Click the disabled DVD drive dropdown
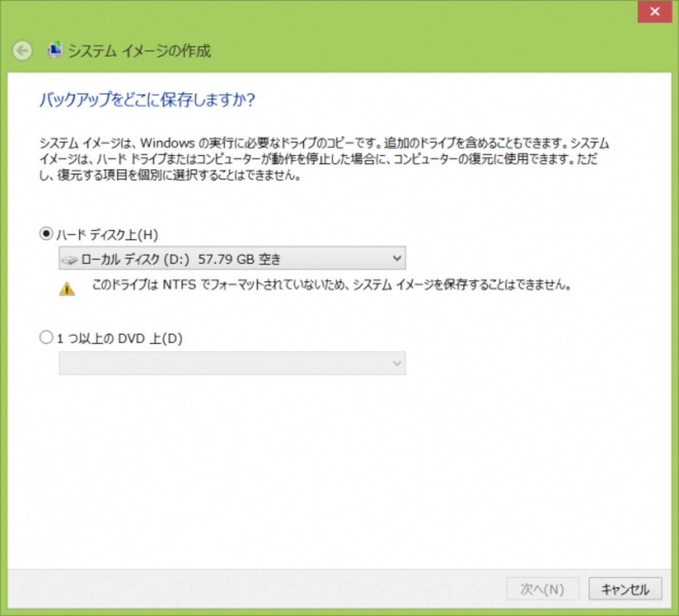The width and height of the screenshot is (679, 616). tap(232, 363)
